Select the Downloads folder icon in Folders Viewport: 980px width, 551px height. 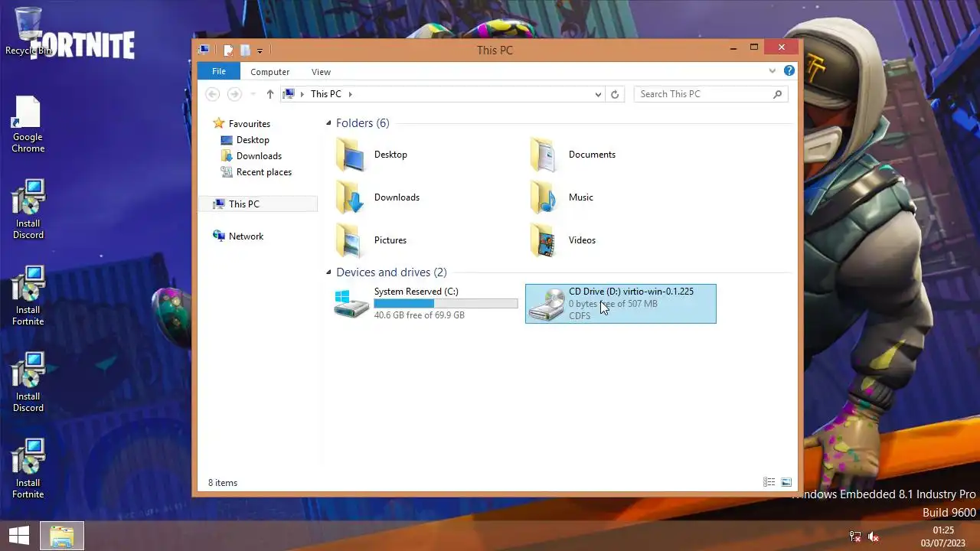351,197
